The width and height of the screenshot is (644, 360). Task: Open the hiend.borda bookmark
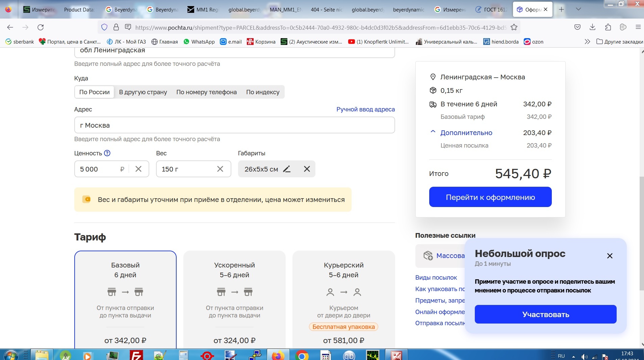[x=501, y=42]
